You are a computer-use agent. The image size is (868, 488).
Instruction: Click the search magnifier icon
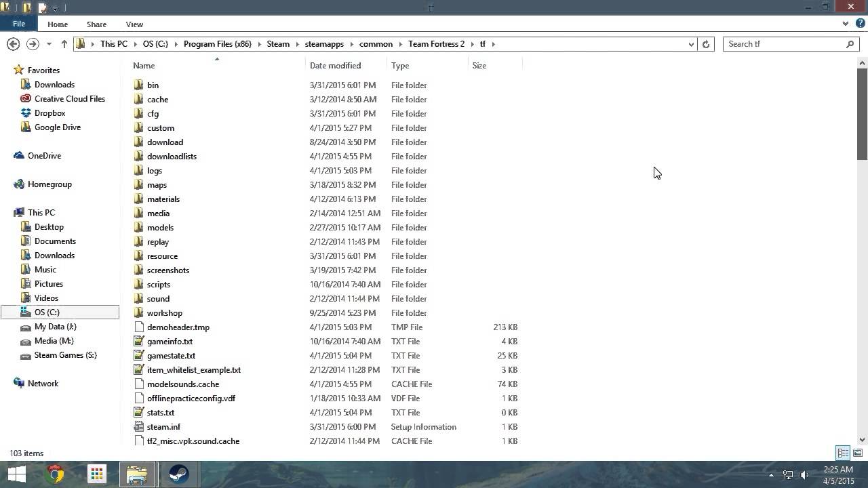pyautogui.click(x=850, y=44)
